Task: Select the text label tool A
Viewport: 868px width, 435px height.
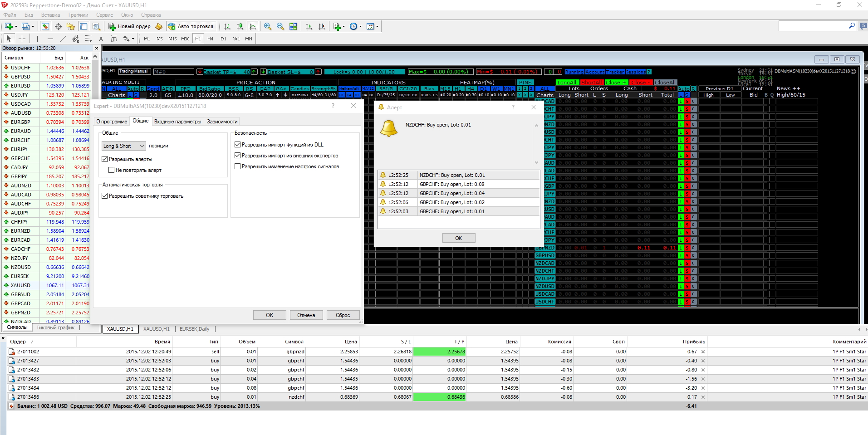Action: click(x=101, y=39)
